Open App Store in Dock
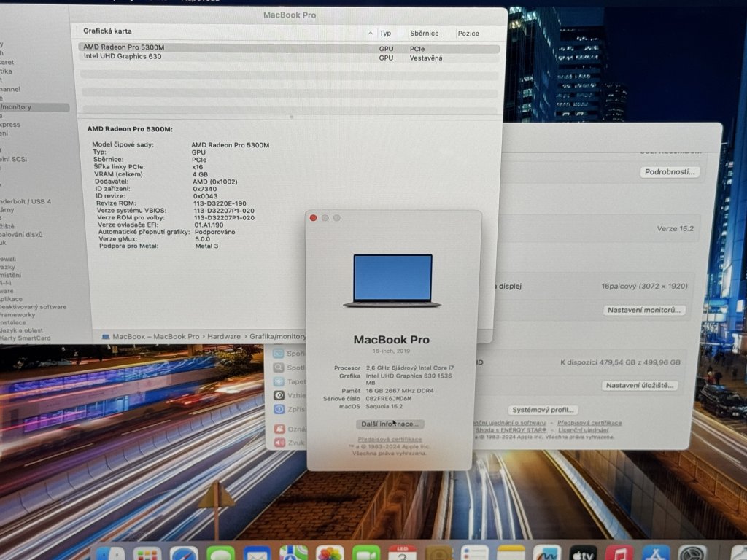This screenshot has height=560, width=747. click(x=657, y=554)
